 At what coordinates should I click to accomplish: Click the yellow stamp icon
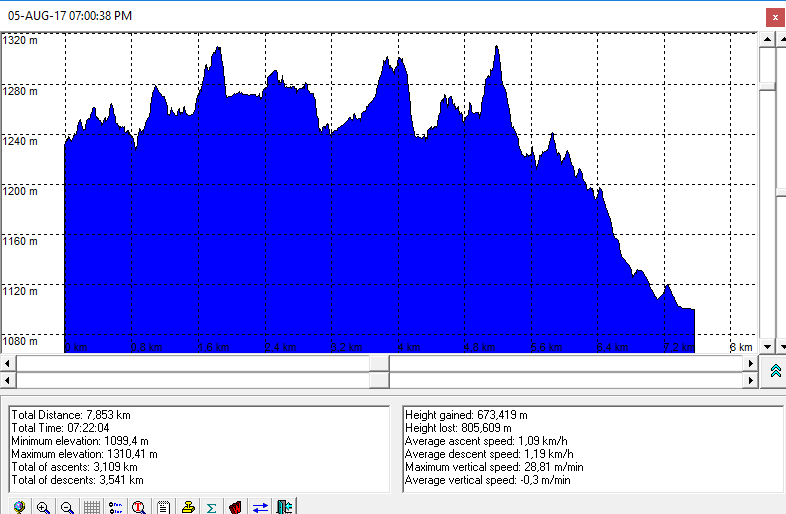[187, 507]
